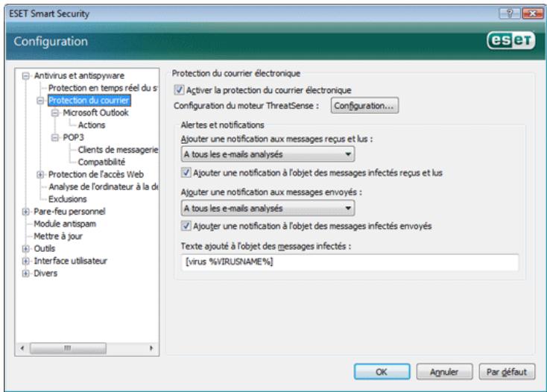Select Antivirus et antispyware in the tree
The image size is (547, 392).
(79, 76)
